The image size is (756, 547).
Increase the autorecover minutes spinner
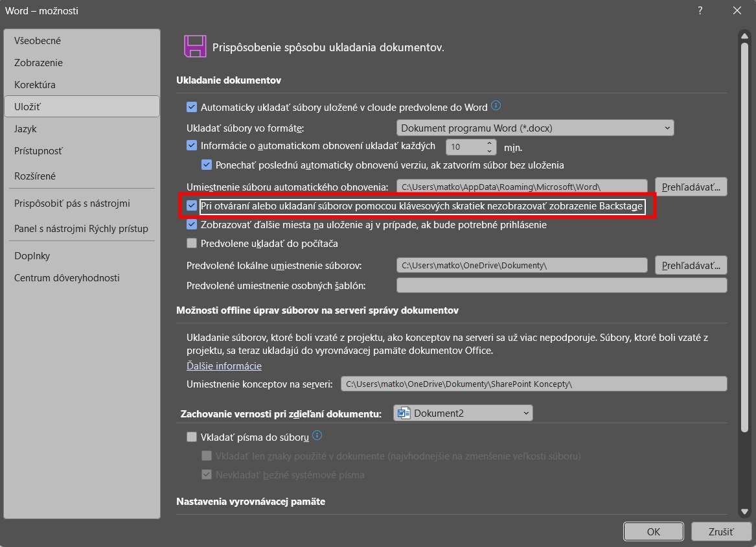click(x=489, y=143)
